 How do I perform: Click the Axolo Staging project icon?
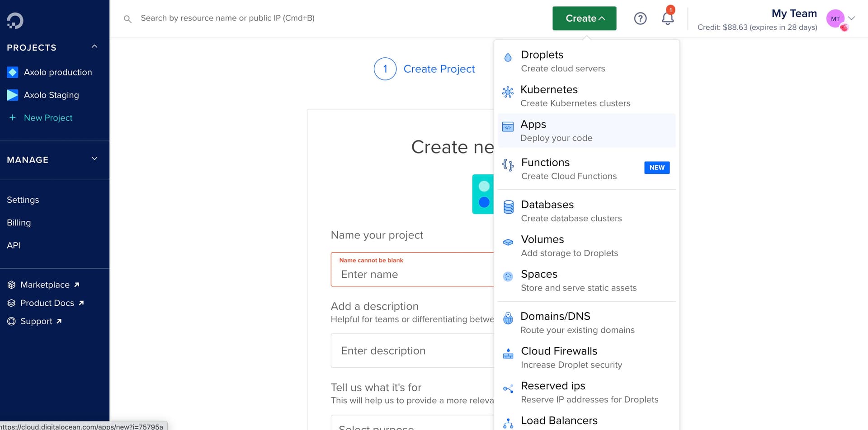tap(13, 95)
